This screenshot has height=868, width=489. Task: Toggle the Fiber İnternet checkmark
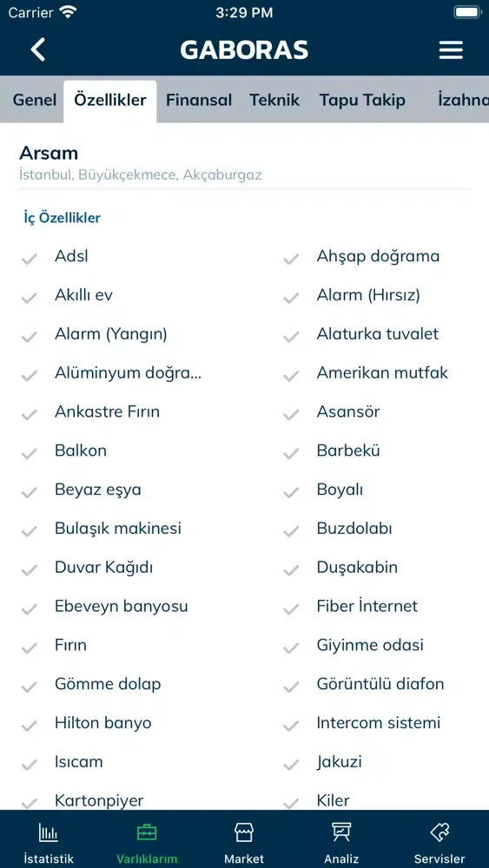click(291, 609)
